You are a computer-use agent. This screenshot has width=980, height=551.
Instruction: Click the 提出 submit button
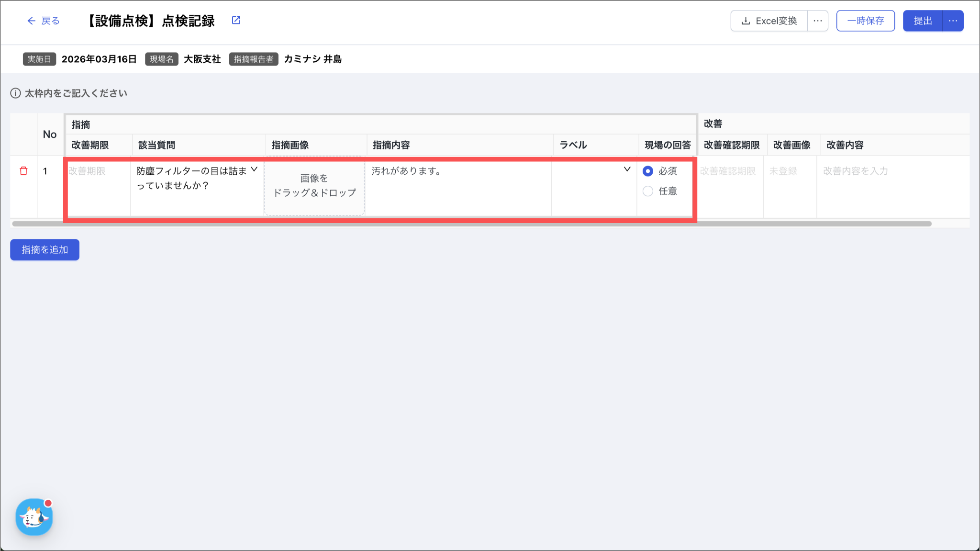(923, 21)
